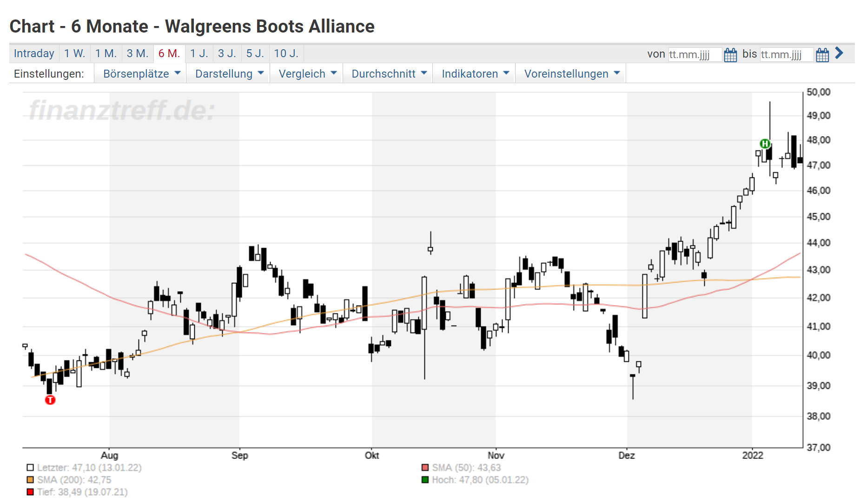The width and height of the screenshot is (860, 504).
Task: Select the 3 M. timeframe tab
Action: pos(138,53)
